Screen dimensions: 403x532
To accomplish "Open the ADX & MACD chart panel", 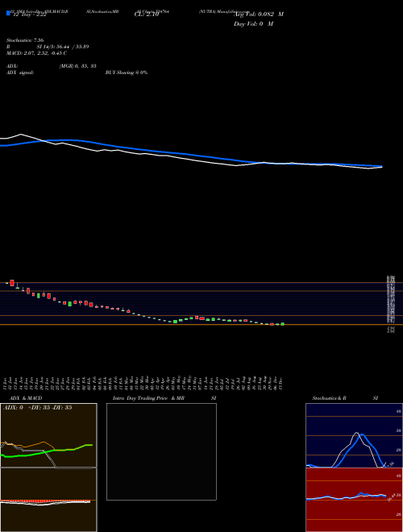I will [48, 468].
